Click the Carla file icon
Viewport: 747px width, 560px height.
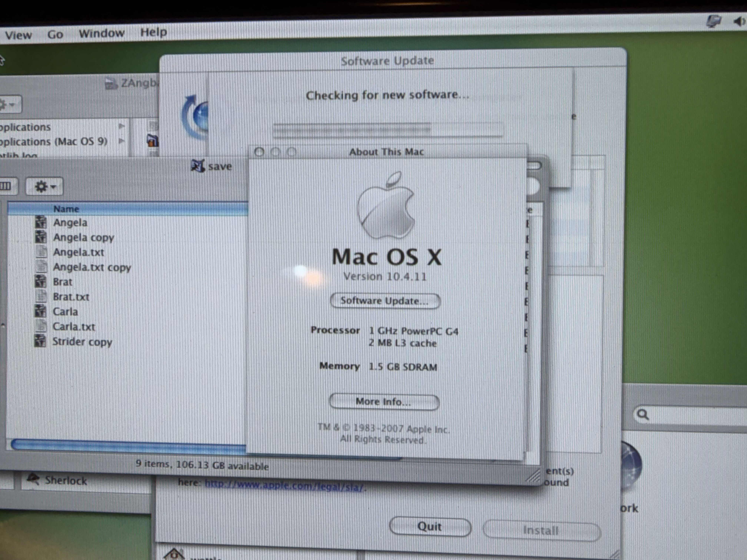(x=41, y=311)
